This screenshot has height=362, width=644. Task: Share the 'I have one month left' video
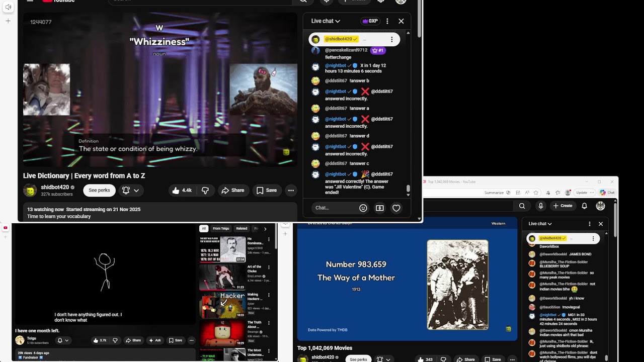tap(133, 340)
